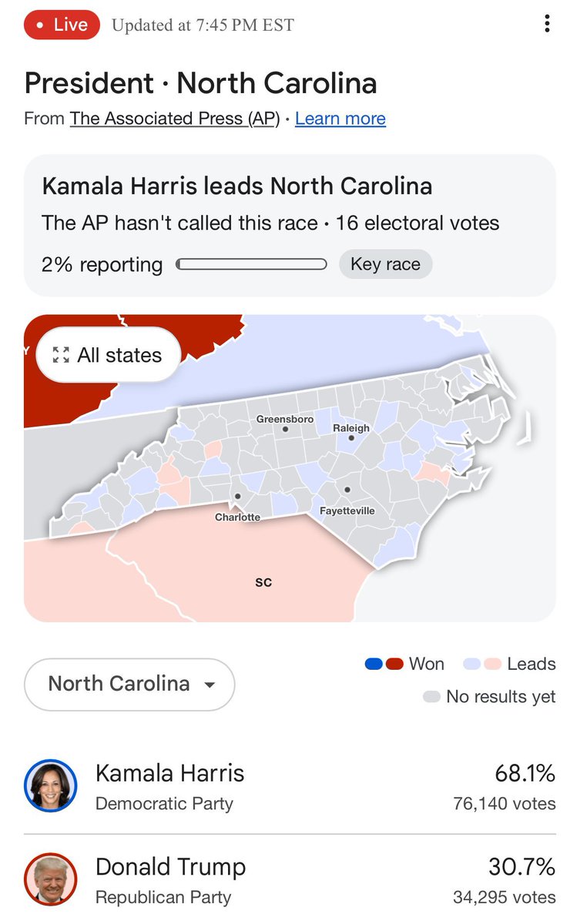580x924 pixels.
Task: Open The Associated Press (AP) source link
Action: [174, 119]
